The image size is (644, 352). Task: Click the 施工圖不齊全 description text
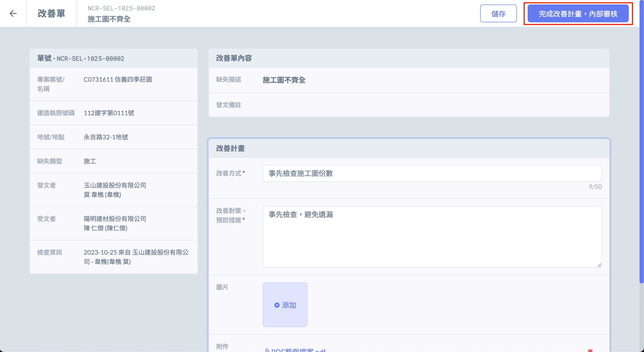click(284, 80)
